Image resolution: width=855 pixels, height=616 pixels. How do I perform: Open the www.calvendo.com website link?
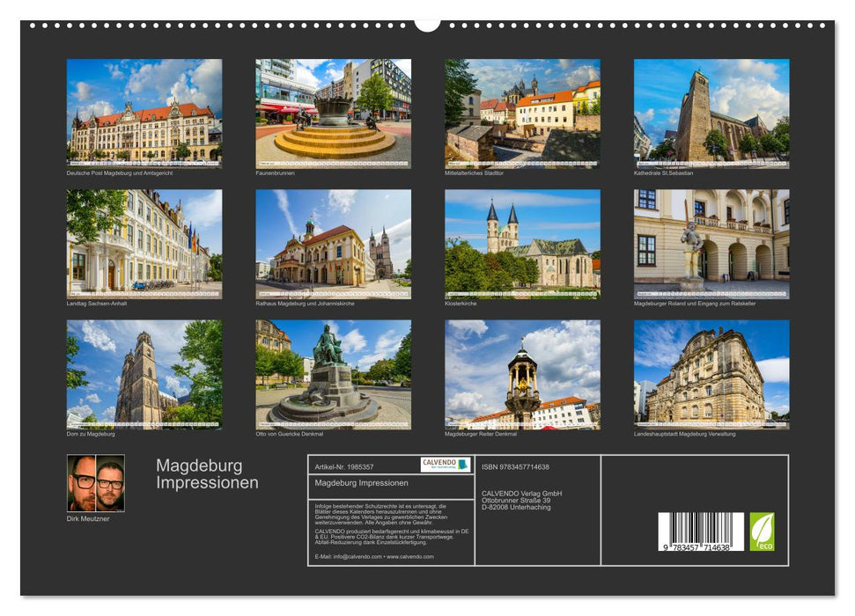[x=409, y=557]
